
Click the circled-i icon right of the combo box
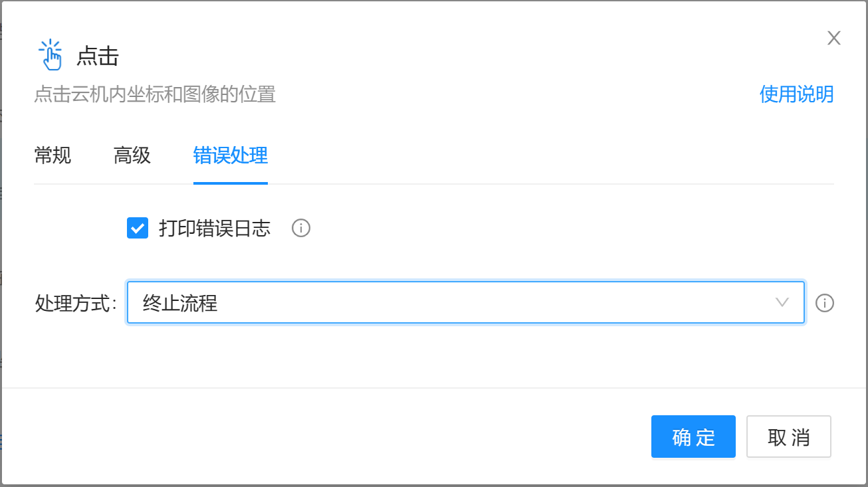click(x=825, y=303)
